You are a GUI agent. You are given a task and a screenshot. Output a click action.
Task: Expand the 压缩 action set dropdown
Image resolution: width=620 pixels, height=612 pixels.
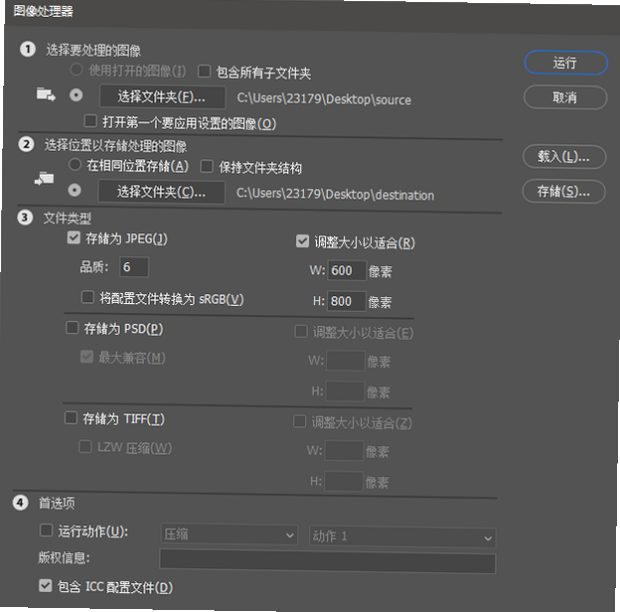[229, 535]
